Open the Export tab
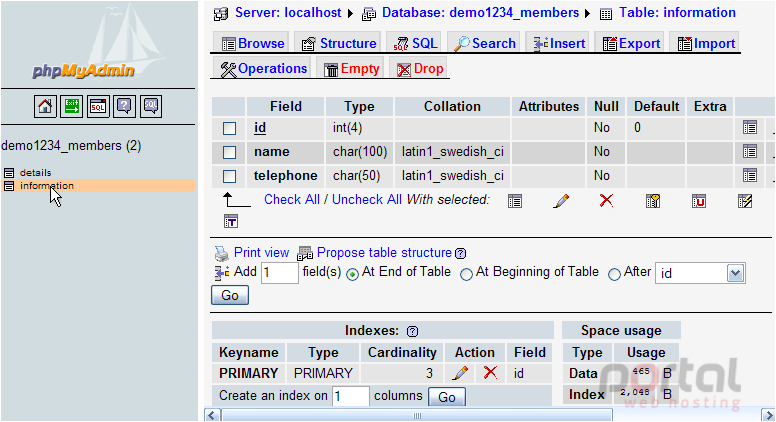 pos(630,44)
